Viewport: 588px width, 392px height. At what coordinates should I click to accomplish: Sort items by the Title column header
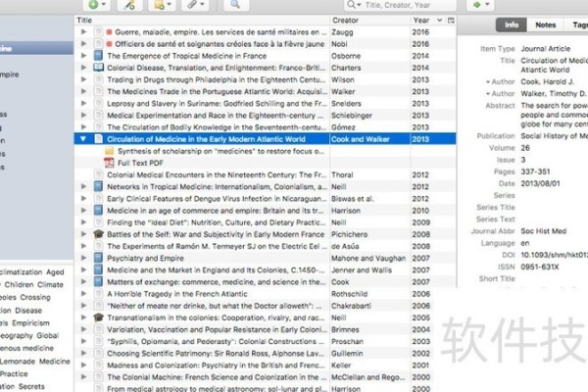pyautogui.click(x=203, y=21)
